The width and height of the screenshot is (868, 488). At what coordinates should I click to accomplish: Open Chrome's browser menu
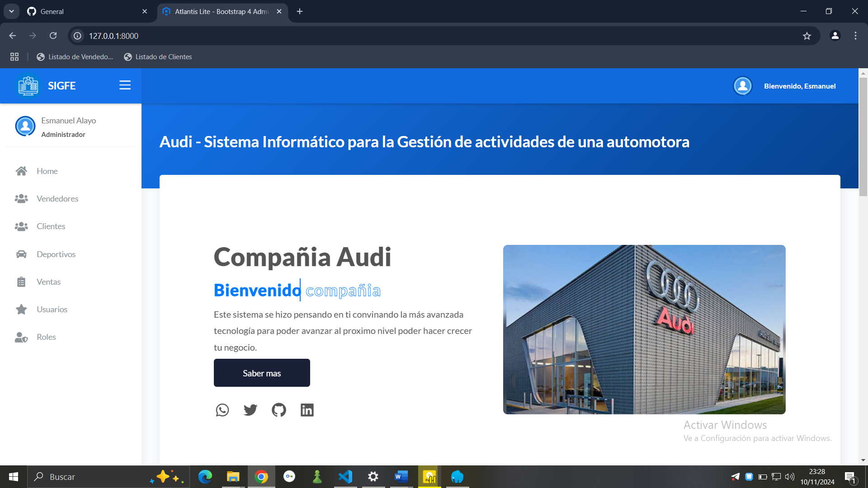[855, 36]
